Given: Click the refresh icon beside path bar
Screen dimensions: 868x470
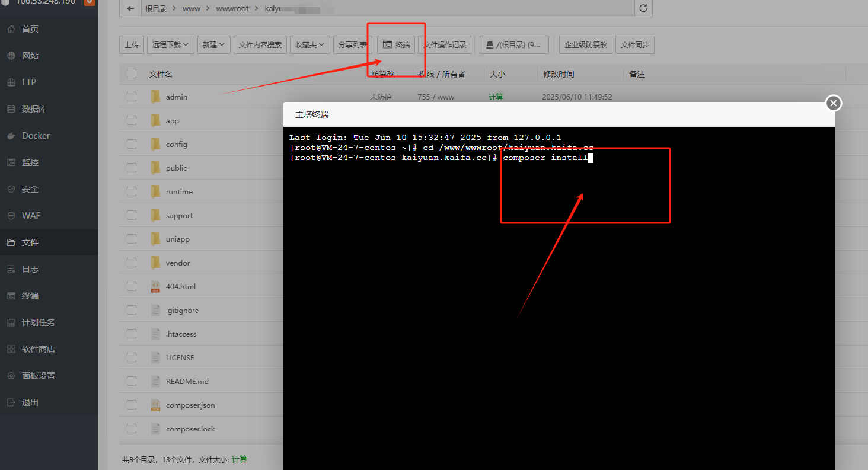Looking at the screenshot, I should tap(643, 9).
